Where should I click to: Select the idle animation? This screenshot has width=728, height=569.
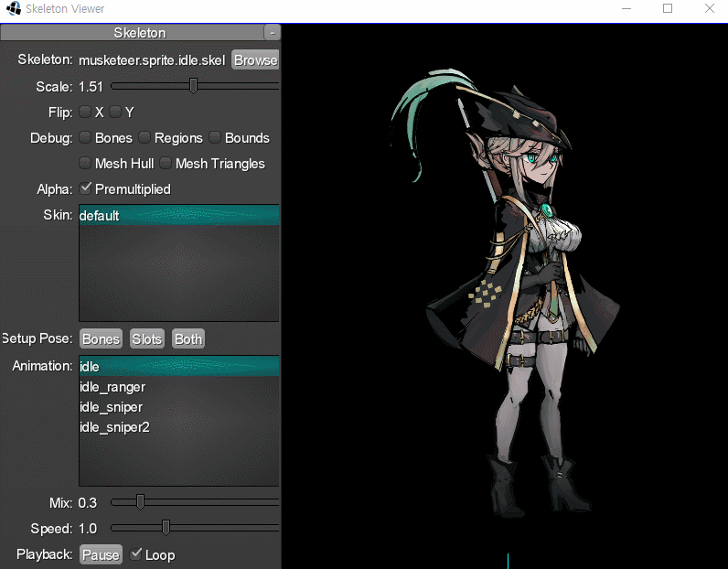point(179,367)
